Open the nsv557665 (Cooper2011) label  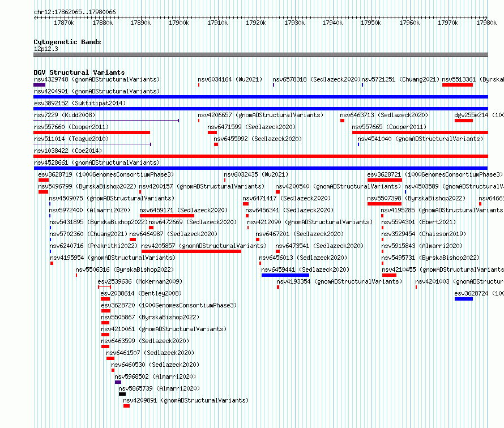pos(389,127)
